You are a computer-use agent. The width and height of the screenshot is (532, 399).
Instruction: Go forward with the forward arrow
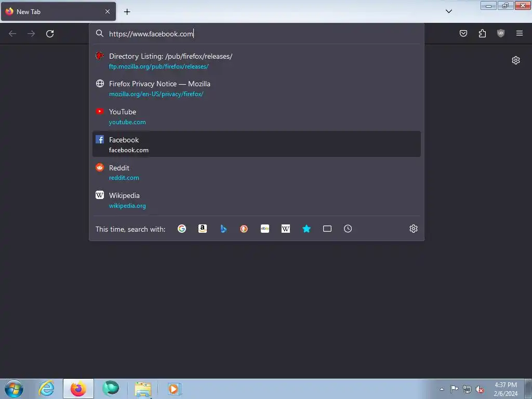click(31, 34)
